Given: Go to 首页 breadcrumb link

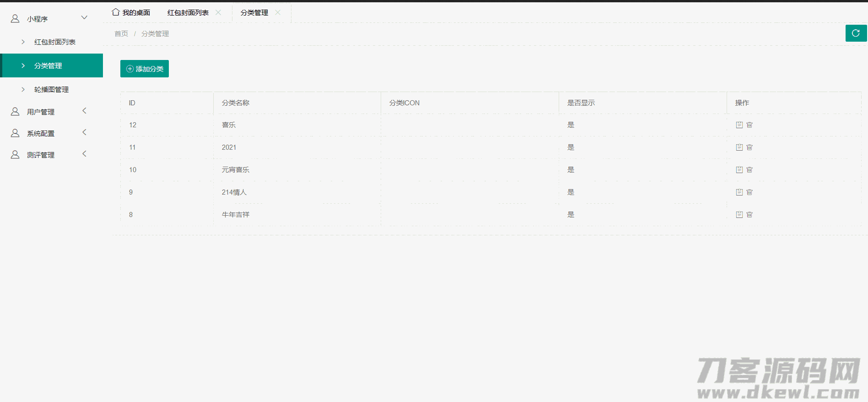Looking at the screenshot, I should 121,33.
